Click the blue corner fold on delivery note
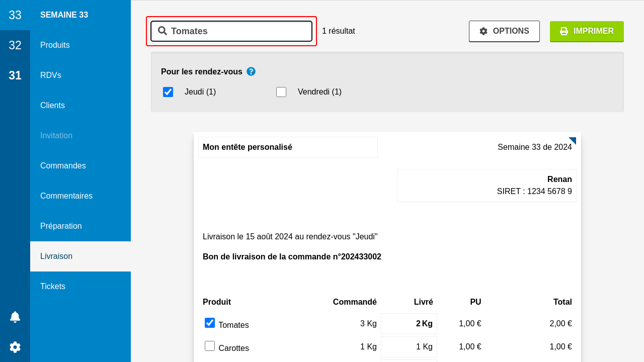This screenshot has width=644, height=362. pos(572,141)
